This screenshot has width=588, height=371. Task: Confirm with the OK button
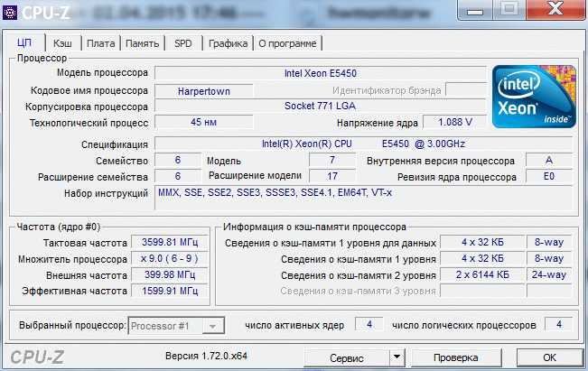550,357
